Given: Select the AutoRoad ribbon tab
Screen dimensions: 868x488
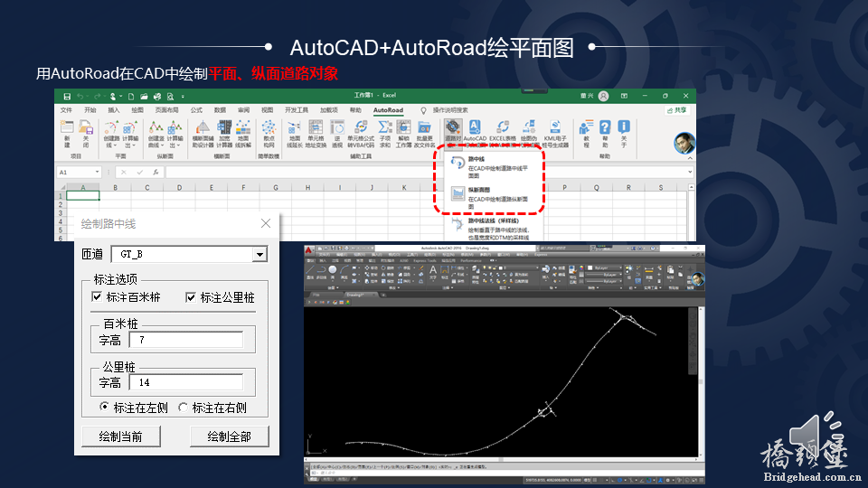Looking at the screenshot, I should coord(388,110).
